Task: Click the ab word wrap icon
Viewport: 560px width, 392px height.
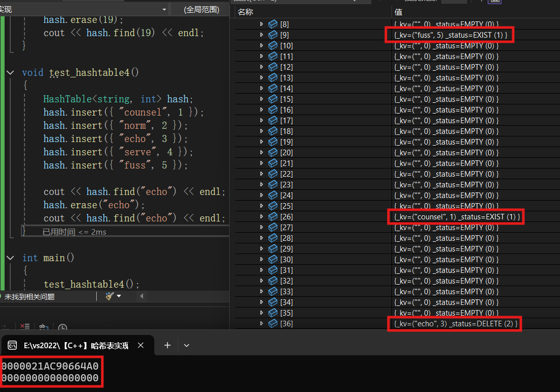Action: tap(44, 326)
